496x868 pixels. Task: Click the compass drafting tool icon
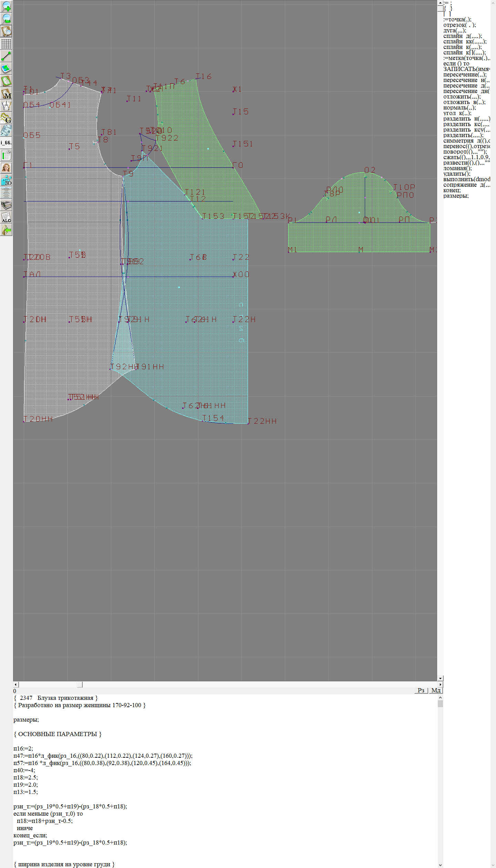(6, 106)
